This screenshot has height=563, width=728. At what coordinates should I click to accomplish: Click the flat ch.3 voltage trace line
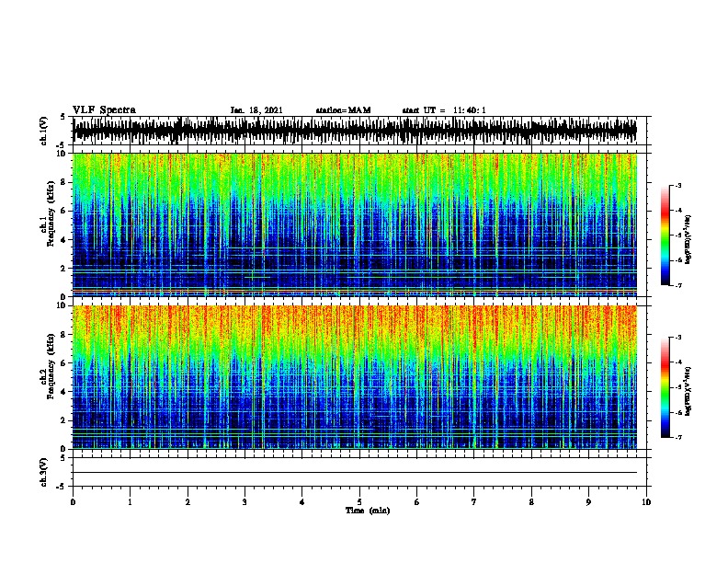355,473
